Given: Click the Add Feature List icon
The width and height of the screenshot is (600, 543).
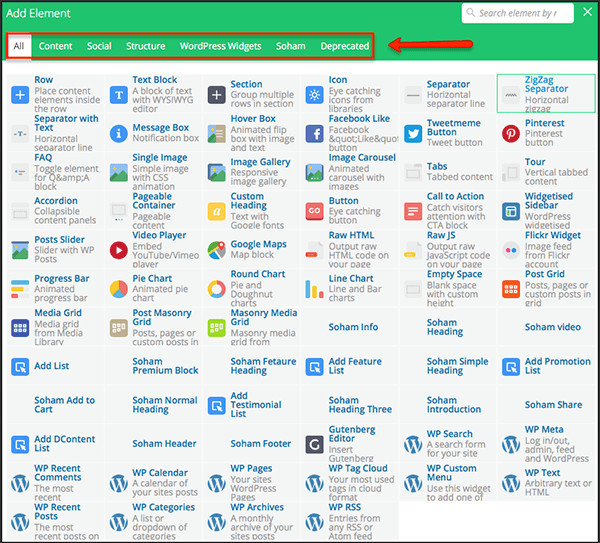Looking at the screenshot, I should (315, 367).
